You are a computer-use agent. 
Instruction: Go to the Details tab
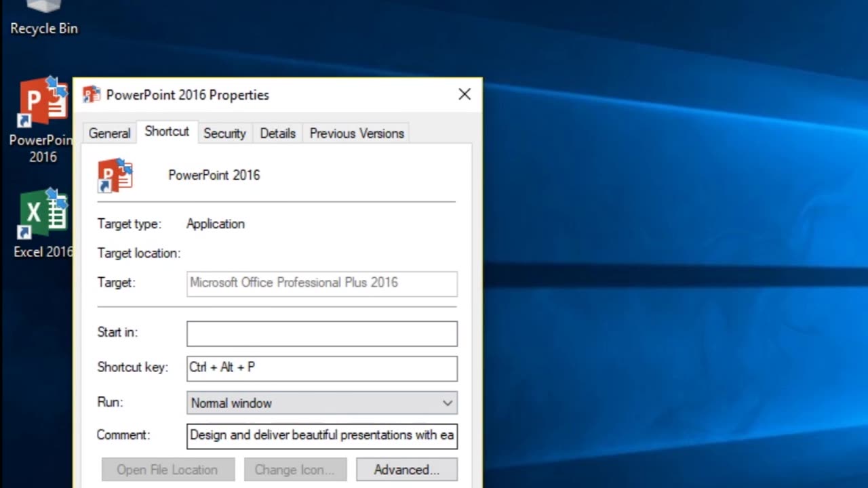[278, 134]
